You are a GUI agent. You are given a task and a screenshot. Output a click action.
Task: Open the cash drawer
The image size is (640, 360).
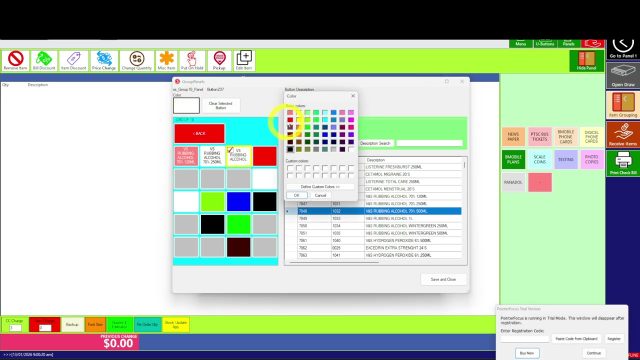(623, 76)
